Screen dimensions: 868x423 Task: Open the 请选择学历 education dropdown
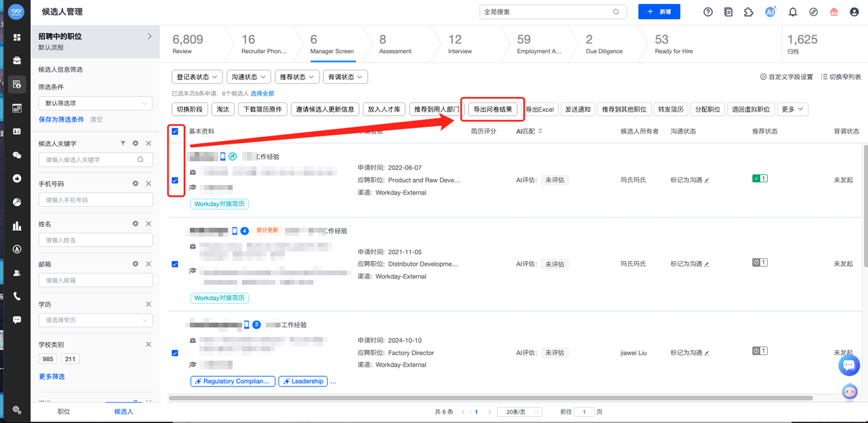[96, 320]
